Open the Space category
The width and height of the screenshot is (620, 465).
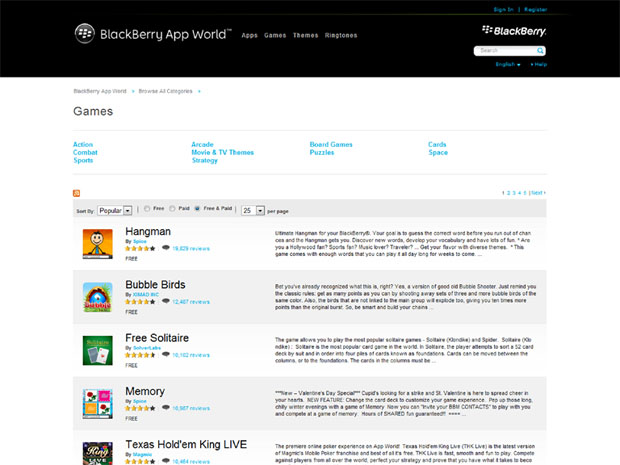point(438,152)
